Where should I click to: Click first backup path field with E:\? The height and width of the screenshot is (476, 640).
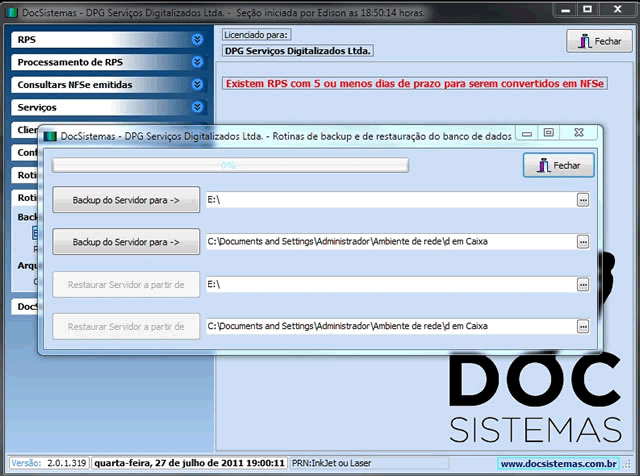[391, 200]
